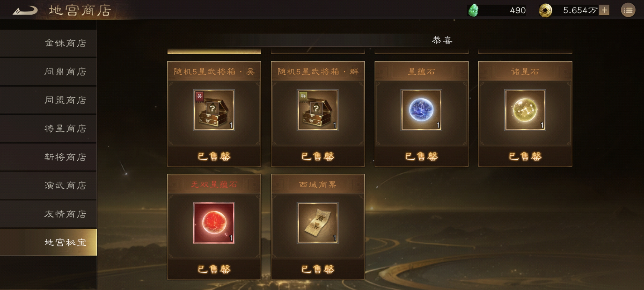Tap the 西域商票 ticket icon
The width and height of the screenshot is (644, 290).
(317, 223)
